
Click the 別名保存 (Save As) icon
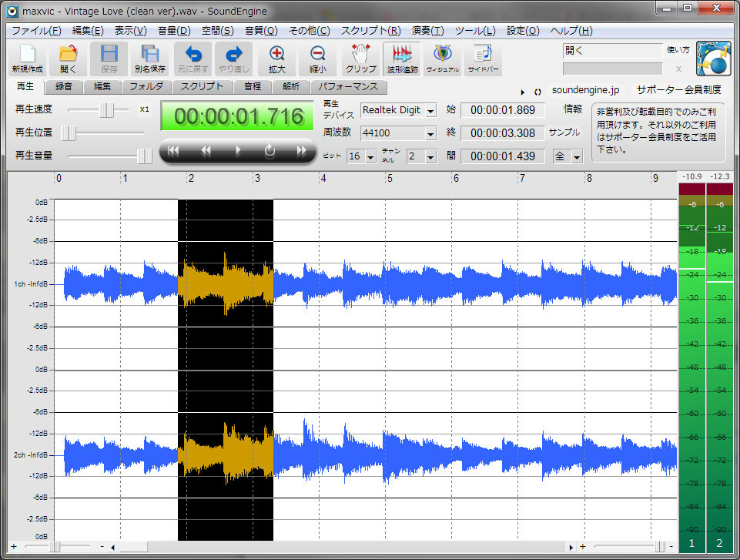[x=150, y=59]
